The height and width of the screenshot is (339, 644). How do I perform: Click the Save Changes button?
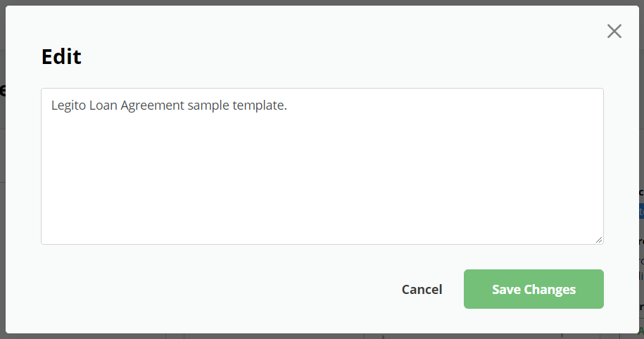[533, 289]
